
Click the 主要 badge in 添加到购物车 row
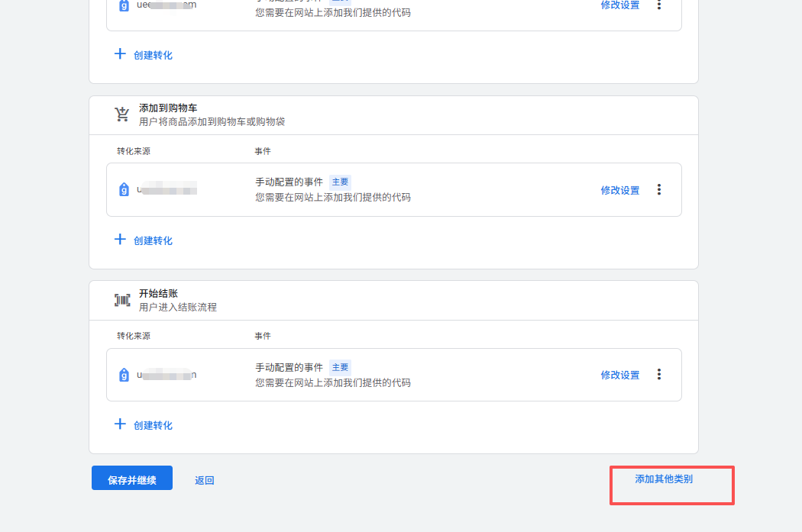coord(340,182)
